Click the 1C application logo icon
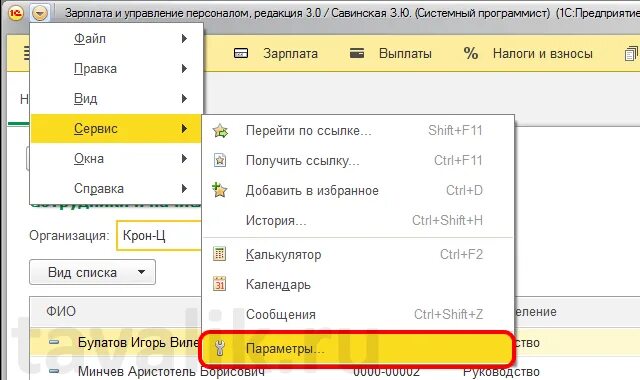Screen dimensions: 640x380 15,13
